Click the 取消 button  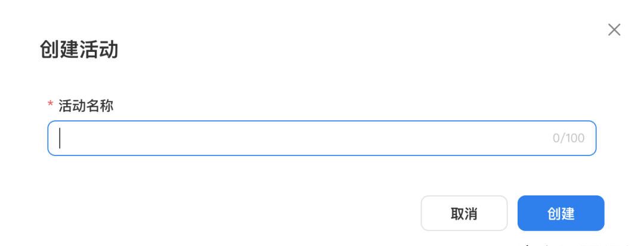click(464, 213)
